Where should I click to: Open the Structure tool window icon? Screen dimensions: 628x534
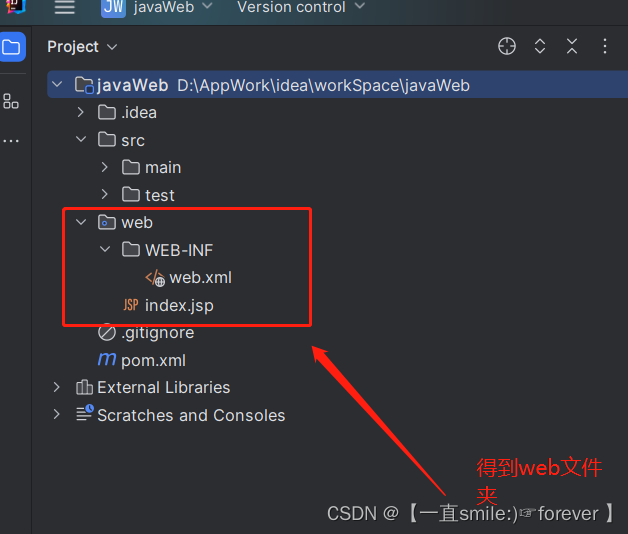(x=11, y=101)
